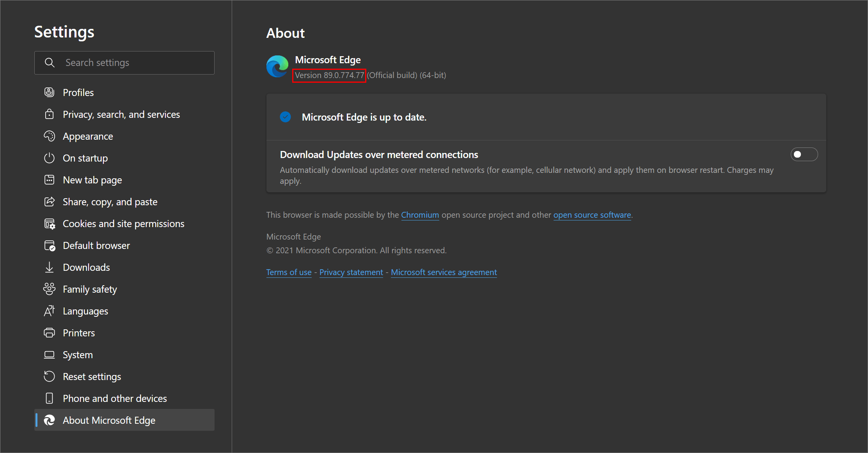Select the On startup power icon
Screen dimensions: 868x453
pyautogui.click(x=49, y=158)
